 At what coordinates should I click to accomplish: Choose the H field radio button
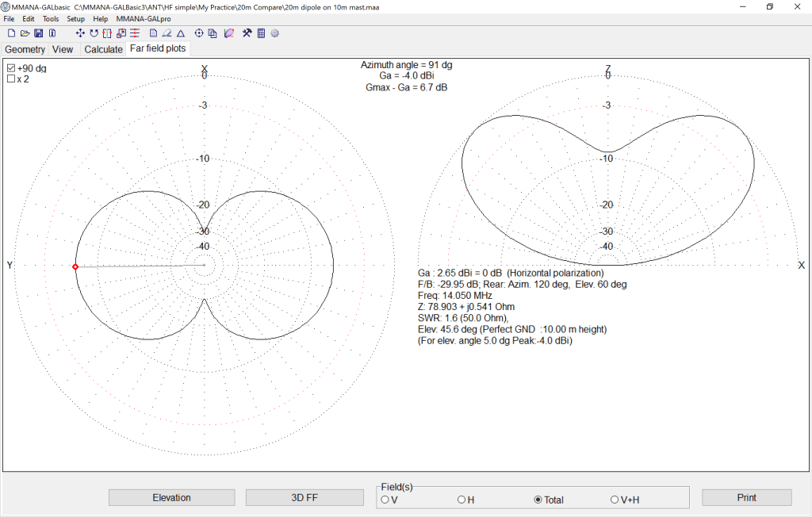click(x=462, y=500)
